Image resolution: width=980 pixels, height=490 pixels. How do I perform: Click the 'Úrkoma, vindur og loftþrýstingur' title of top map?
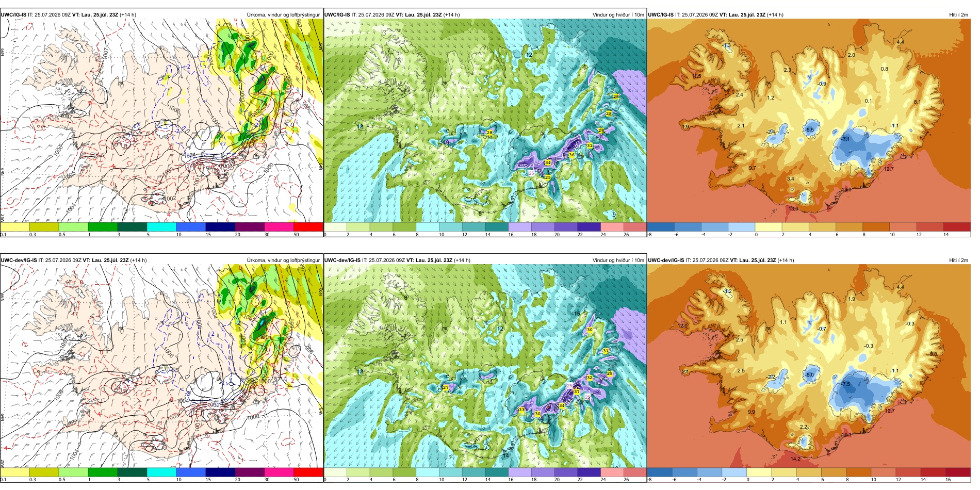[x=283, y=15]
